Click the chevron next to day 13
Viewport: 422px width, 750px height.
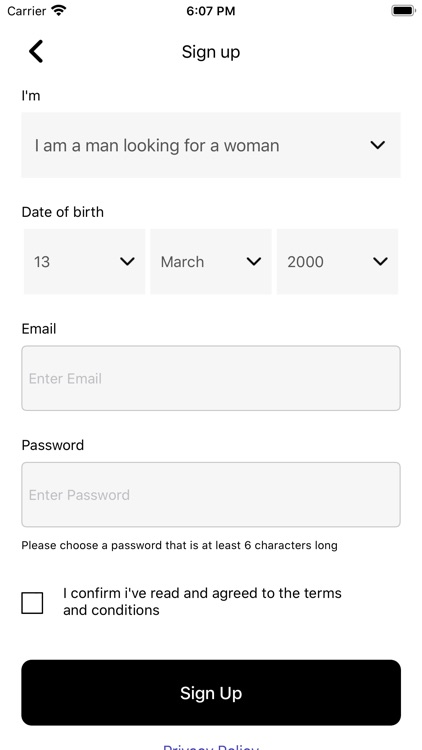tap(127, 261)
